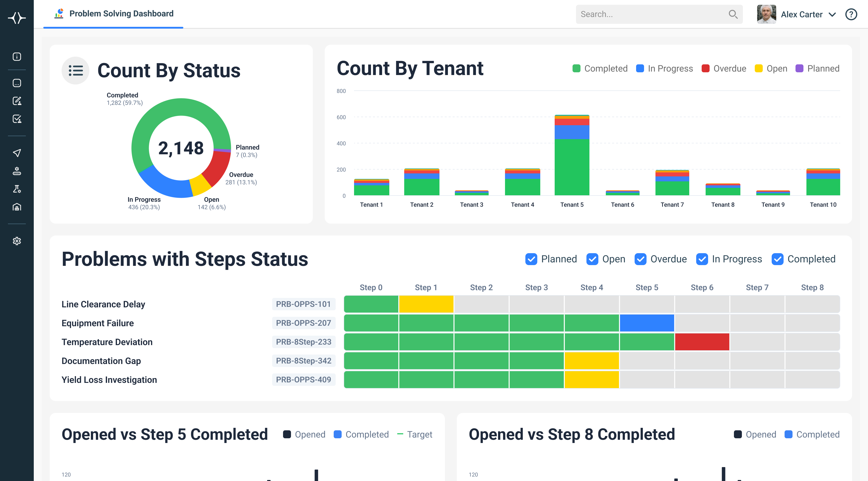The height and width of the screenshot is (481, 868).
Task: Click the search magnifier icon
Action: point(733,14)
